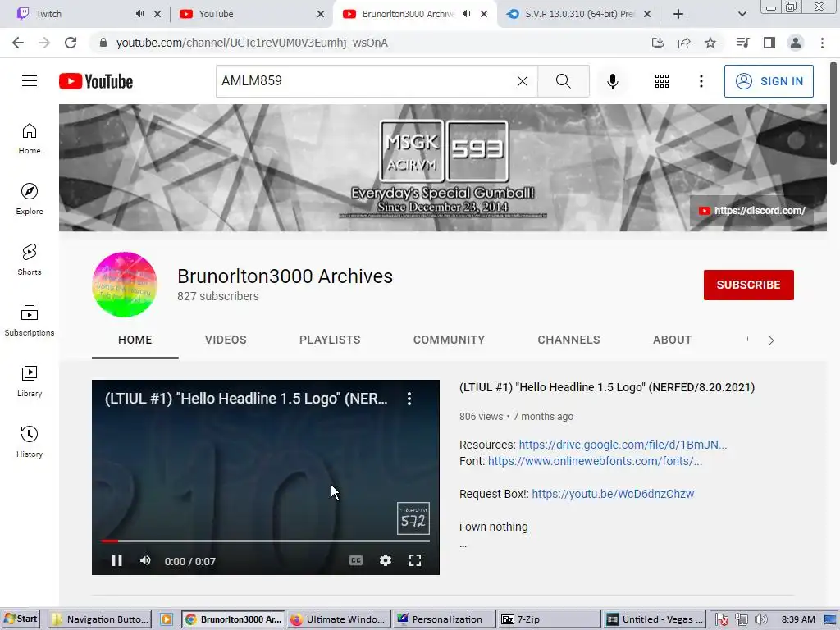Open the Chrome profile icon
This screenshot has height=630, width=840.
(796, 43)
